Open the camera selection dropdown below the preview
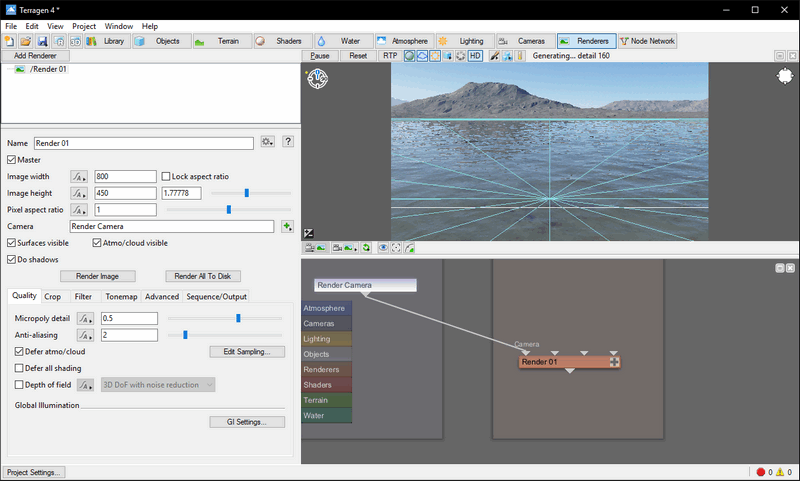The width and height of the screenshot is (800, 481). click(344, 248)
